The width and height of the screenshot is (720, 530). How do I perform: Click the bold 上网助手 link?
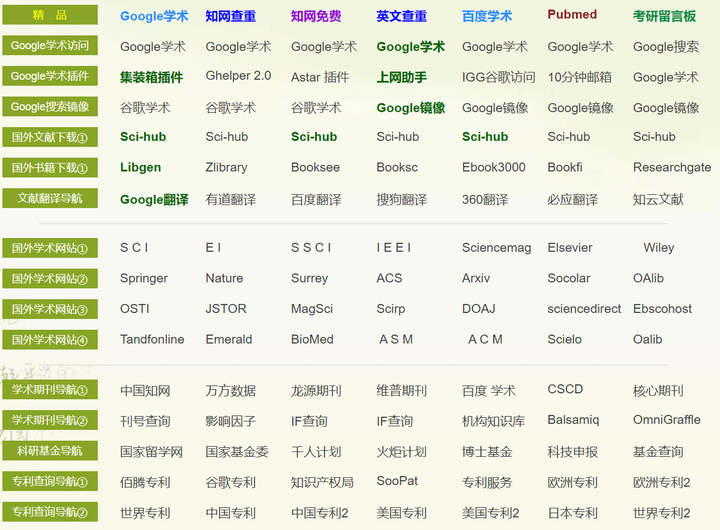[402, 77]
